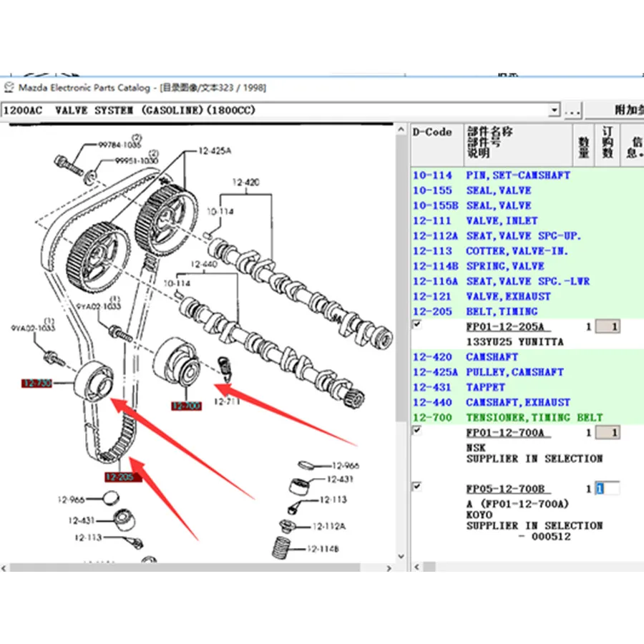644x644 pixels.
Task: Open the valve system section dropdown
Action: point(553,110)
